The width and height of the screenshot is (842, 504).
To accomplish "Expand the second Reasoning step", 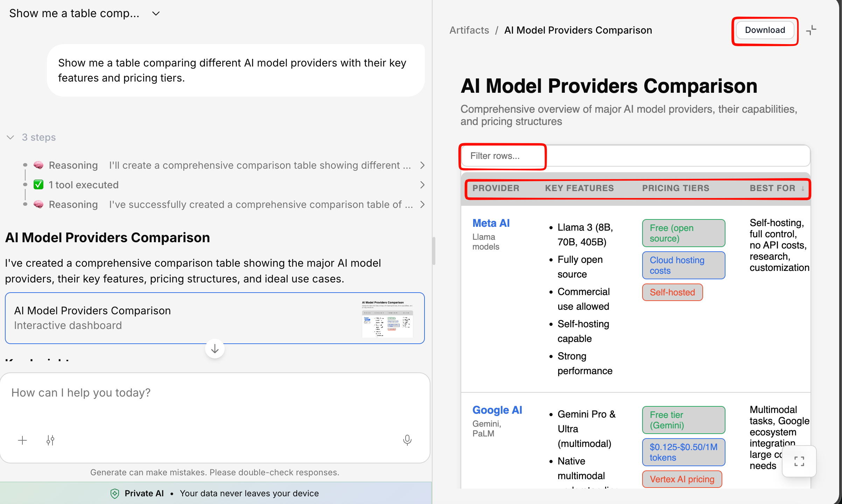I will click(x=422, y=204).
